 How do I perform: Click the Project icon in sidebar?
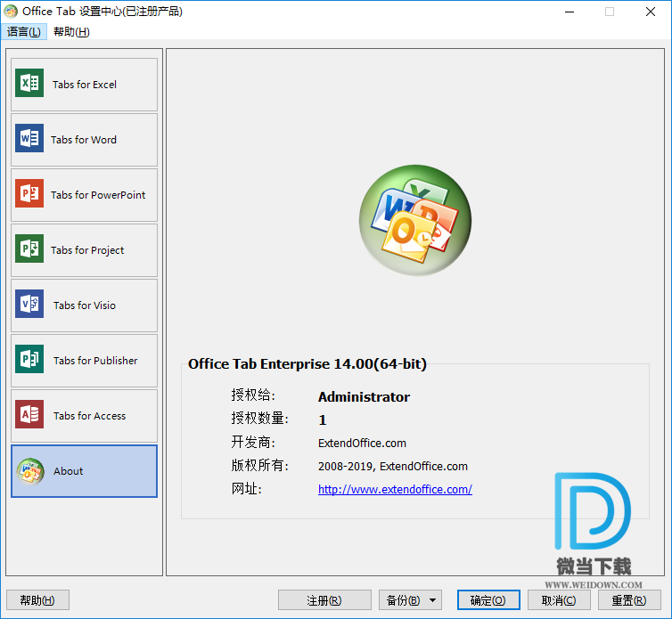click(x=29, y=248)
